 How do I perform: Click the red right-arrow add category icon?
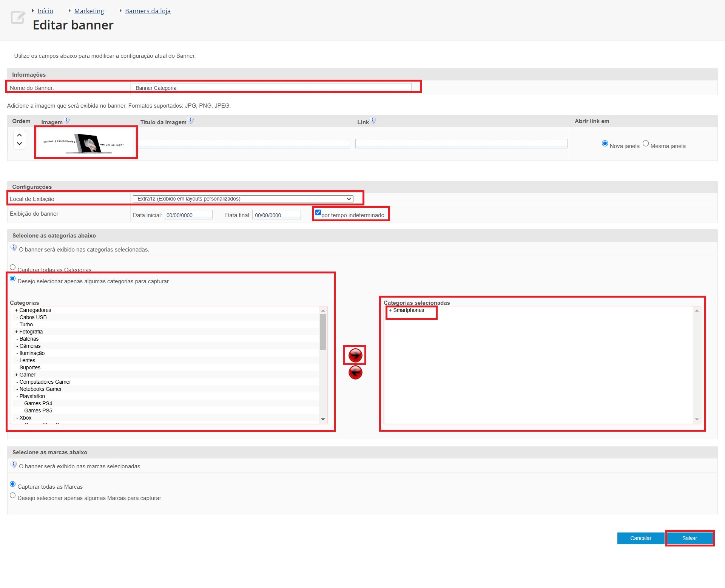355,355
